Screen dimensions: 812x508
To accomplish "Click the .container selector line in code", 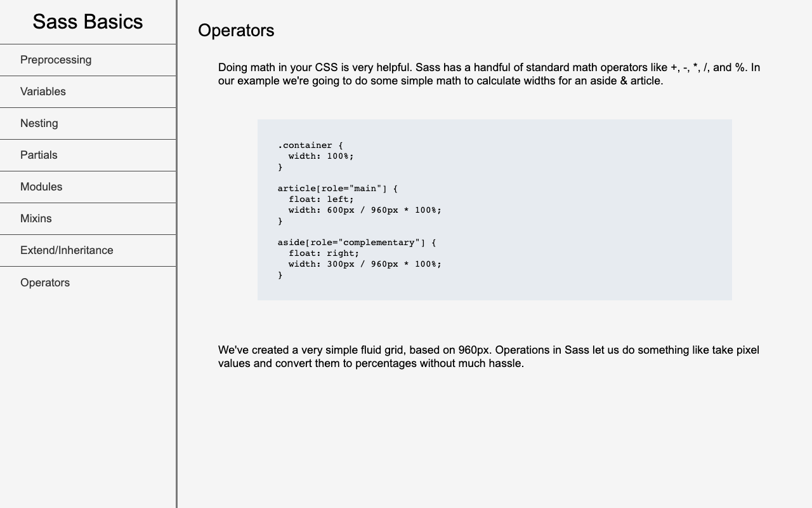I will point(310,145).
